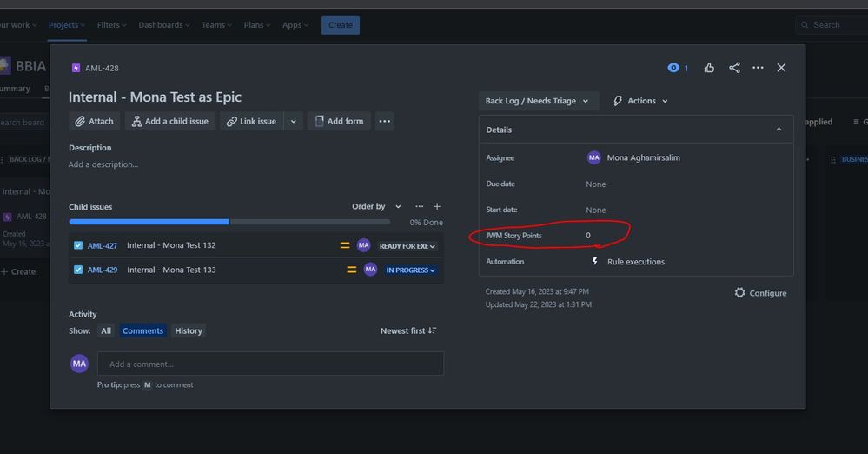Image resolution: width=868 pixels, height=454 pixels.
Task: Open the Filters menu
Action: click(x=111, y=25)
